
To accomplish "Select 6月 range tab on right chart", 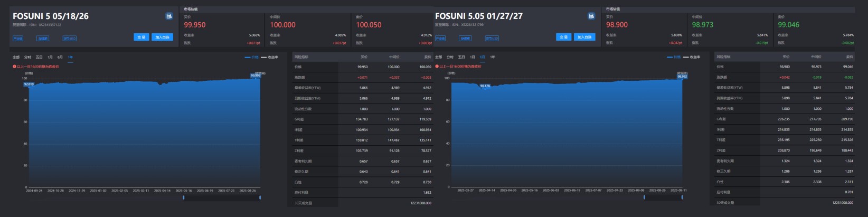I will click(x=483, y=57).
